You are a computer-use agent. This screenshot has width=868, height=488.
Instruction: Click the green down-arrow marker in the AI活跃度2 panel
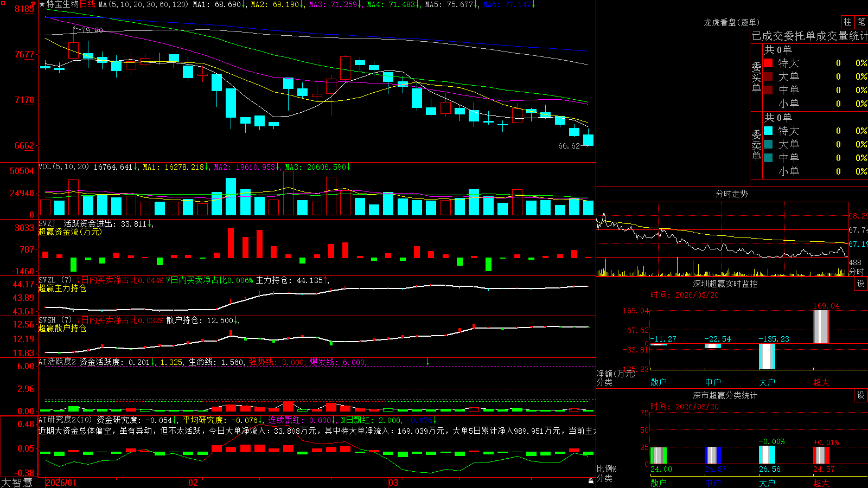(x=427, y=361)
